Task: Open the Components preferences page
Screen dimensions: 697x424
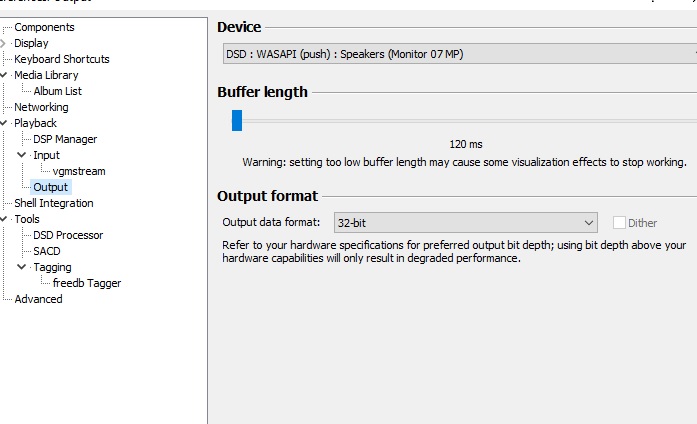Action: tap(44, 27)
